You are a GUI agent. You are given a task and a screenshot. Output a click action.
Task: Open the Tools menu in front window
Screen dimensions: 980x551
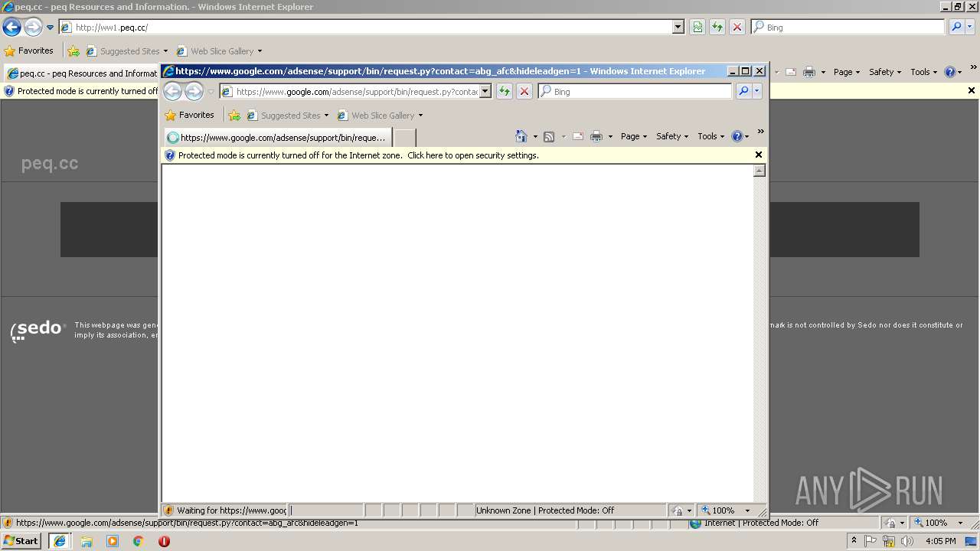coord(710,136)
